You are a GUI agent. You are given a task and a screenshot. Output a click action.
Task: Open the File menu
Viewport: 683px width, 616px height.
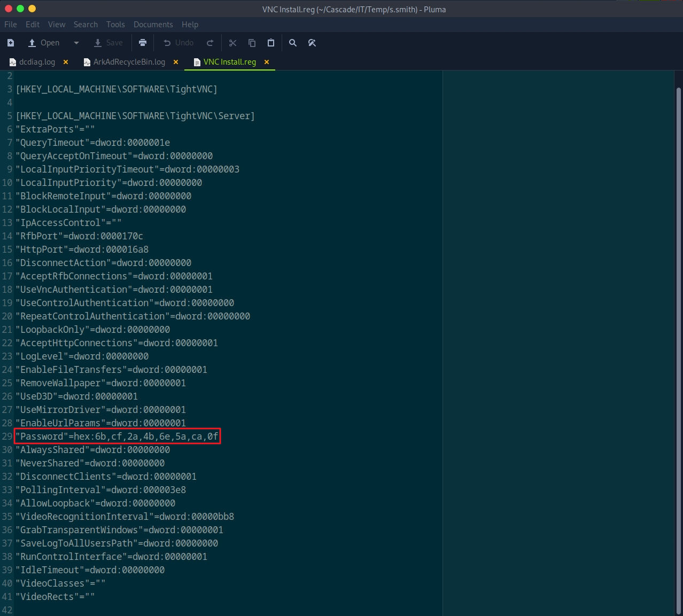[x=11, y=25]
